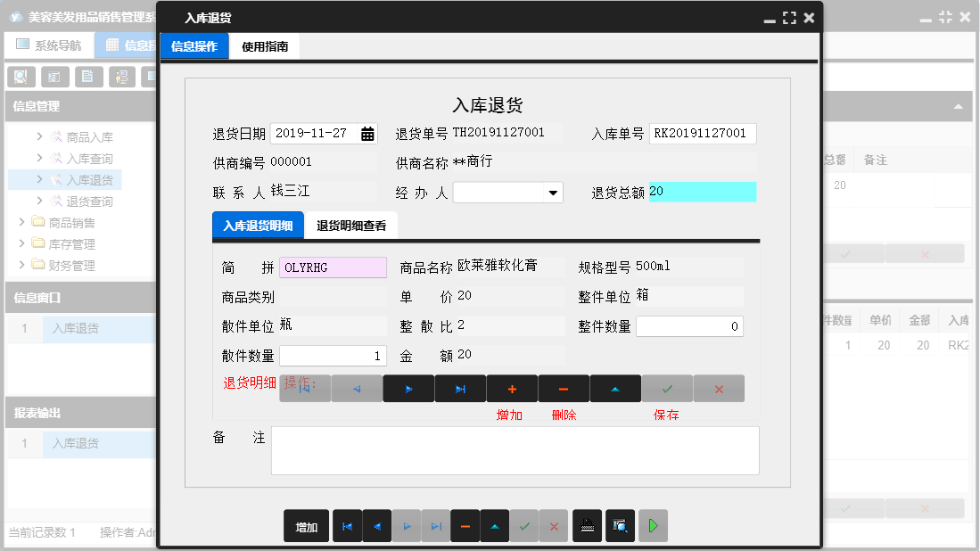Click the first-record icon on the bottom toolbar
Viewport: 980px width, 551px height.
pyautogui.click(x=348, y=525)
